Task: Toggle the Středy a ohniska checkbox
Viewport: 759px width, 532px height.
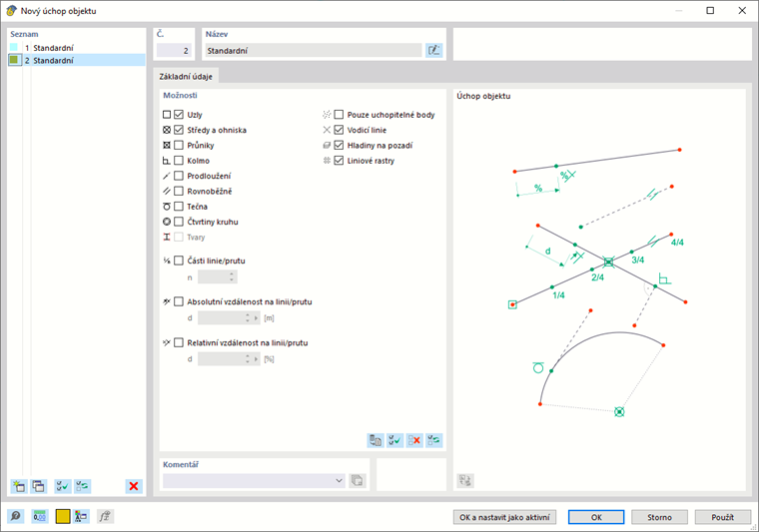Action: pyautogui.click(x=179, y=130)
